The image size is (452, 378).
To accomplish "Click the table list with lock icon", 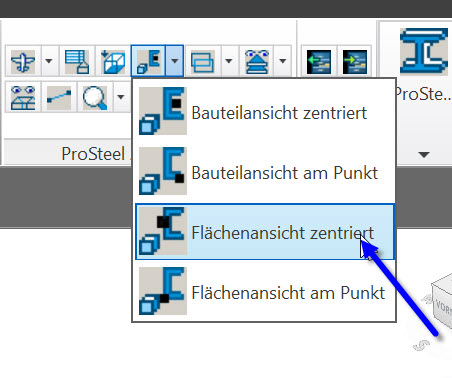I will pyautogui.click(x=77, y=61).
